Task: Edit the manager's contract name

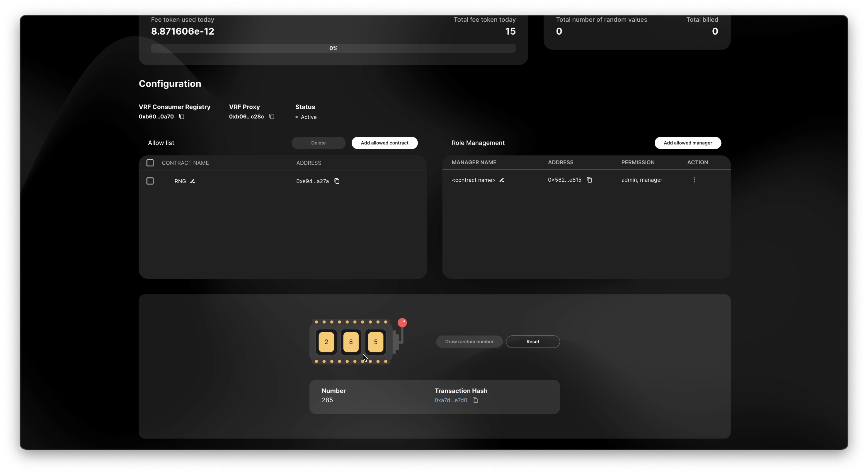Action: tap(502, 180)
